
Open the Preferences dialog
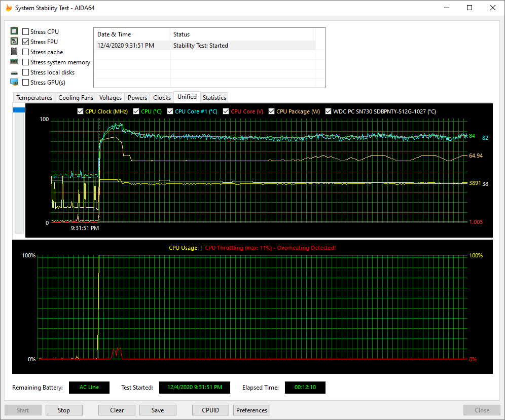coord(251,410)
